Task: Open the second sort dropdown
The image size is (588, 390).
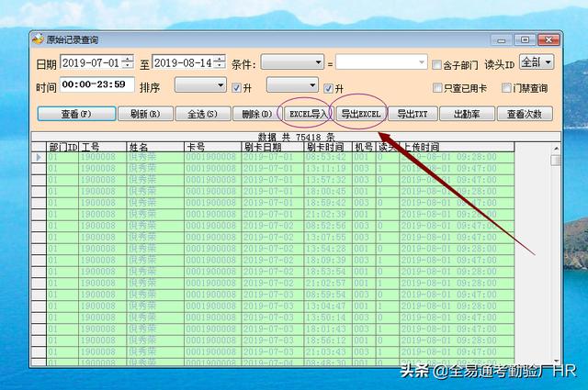Action: 292,85
